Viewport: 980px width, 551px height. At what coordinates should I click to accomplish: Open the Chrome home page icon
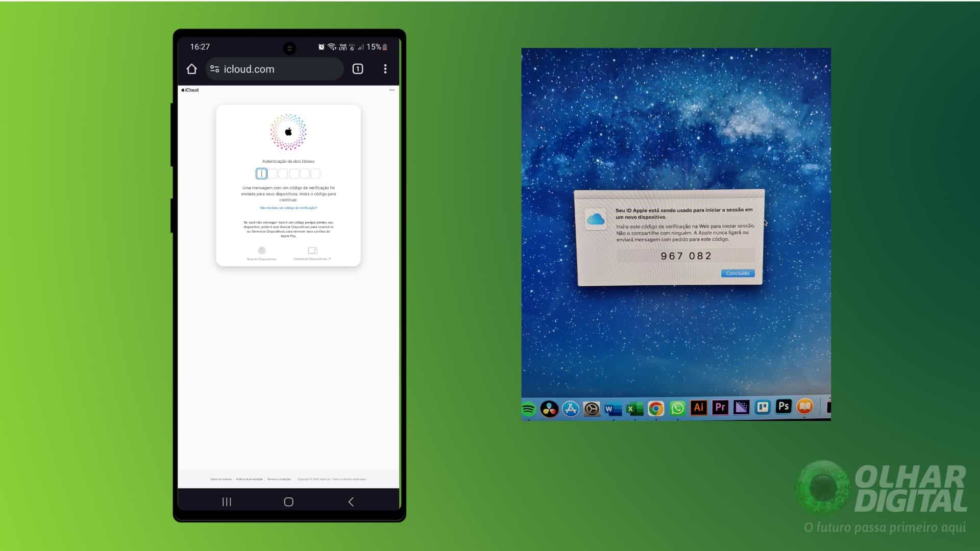[191, 69]
